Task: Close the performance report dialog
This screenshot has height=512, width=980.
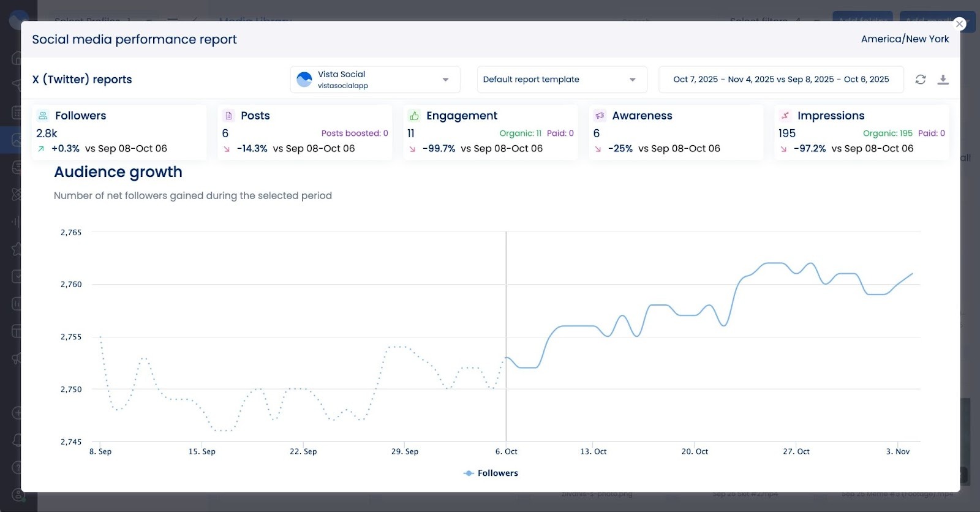Action: [x=959, y=24]
